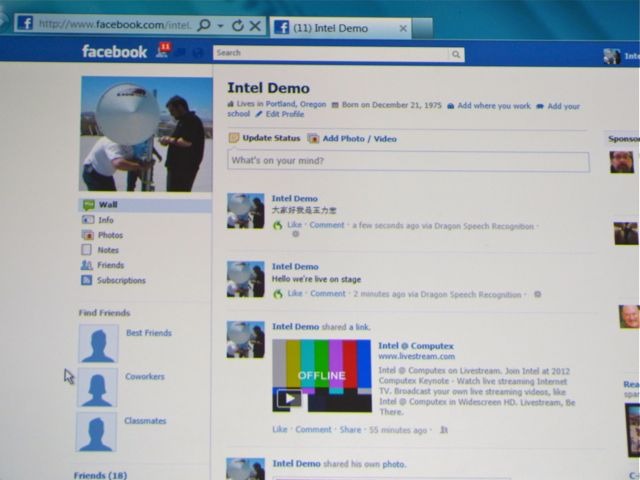Click the Update Status icon

coord(233,138)
